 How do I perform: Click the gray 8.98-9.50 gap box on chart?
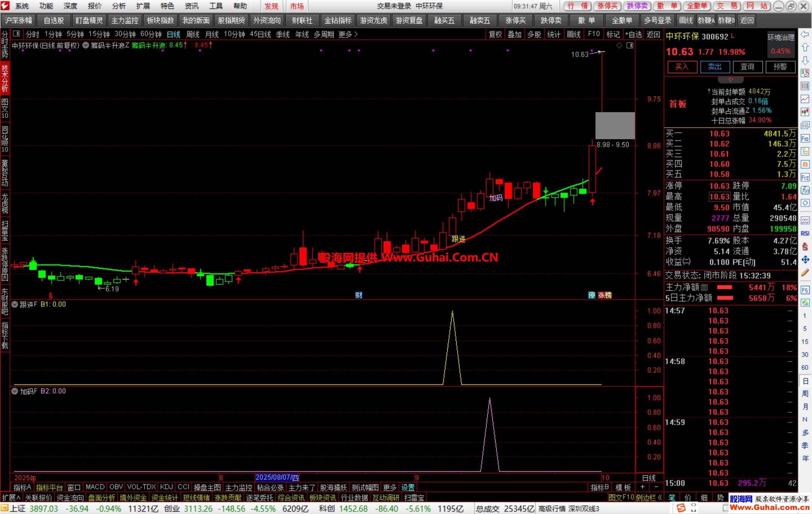point(615,126)
